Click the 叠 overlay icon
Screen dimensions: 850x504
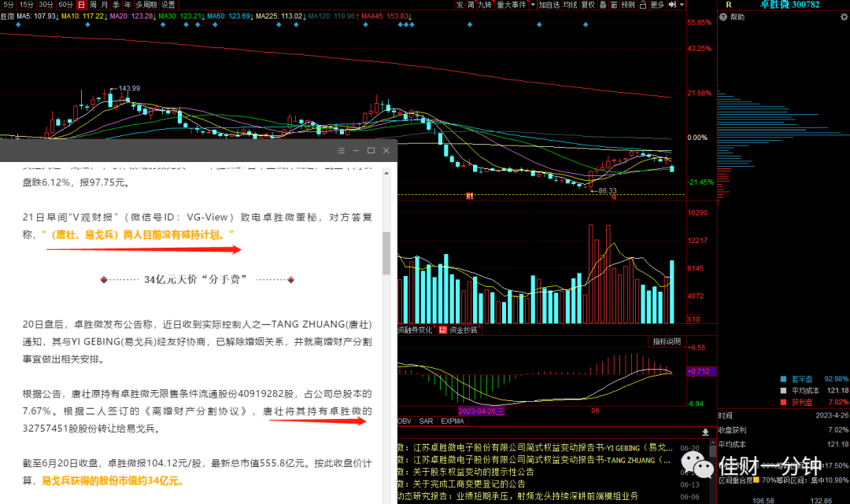click(x=602, y=5)
